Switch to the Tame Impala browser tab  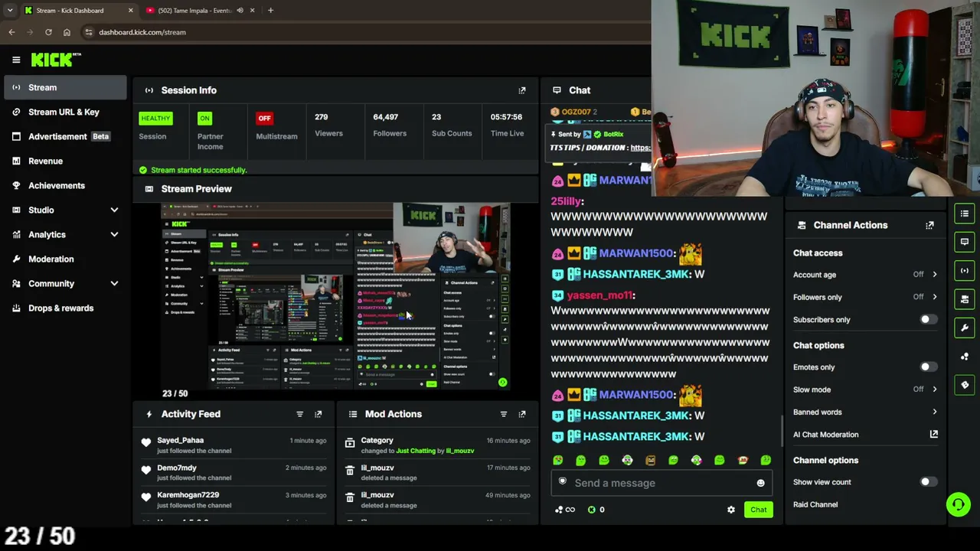pos(194,11)
